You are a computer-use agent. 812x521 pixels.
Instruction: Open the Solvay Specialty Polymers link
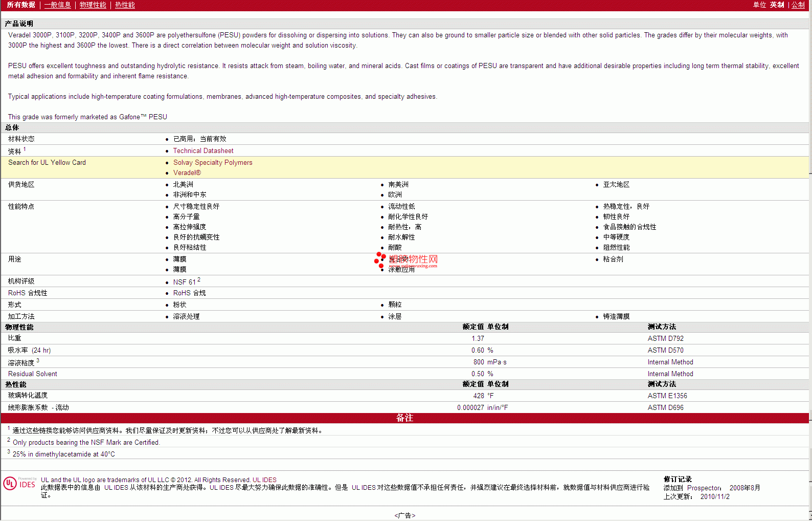(213, 162)
